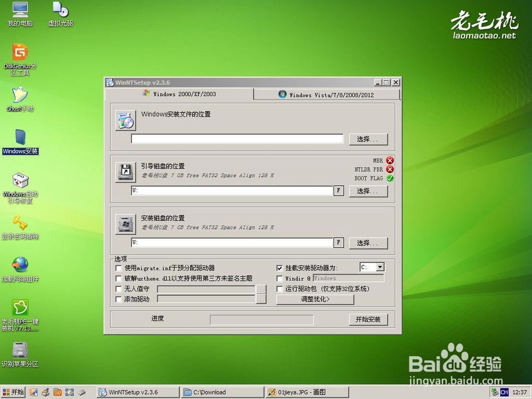Screen dimensions: 532x399
Task: Click the Windows install files path field
Action: (x=237, y=139)
